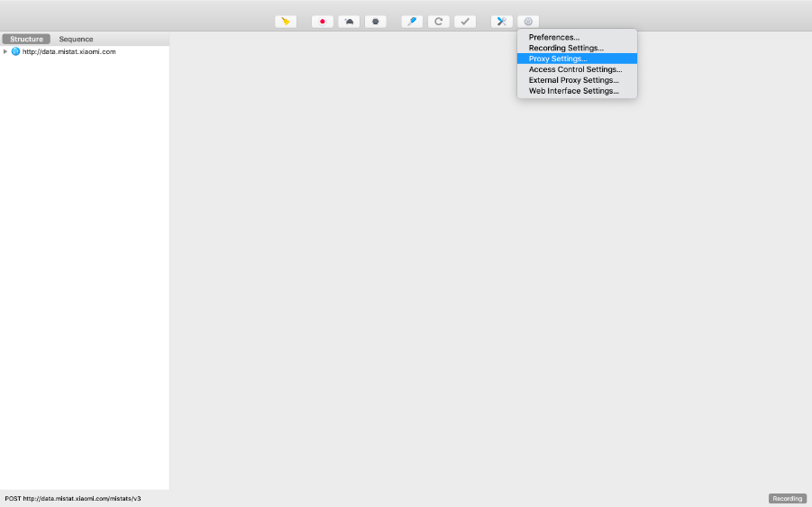Open Preferences... from the menu
This screenshot has width=812, height=507.
577,37
